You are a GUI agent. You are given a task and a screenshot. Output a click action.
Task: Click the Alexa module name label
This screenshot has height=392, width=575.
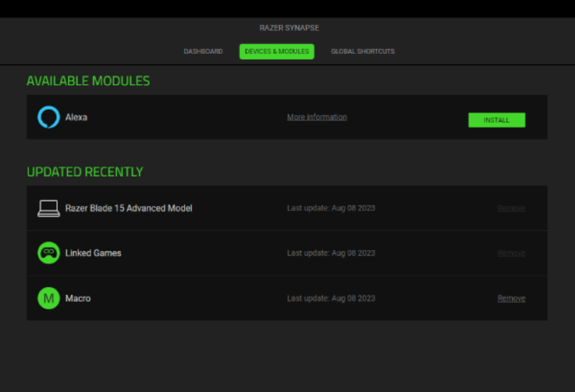75,117
